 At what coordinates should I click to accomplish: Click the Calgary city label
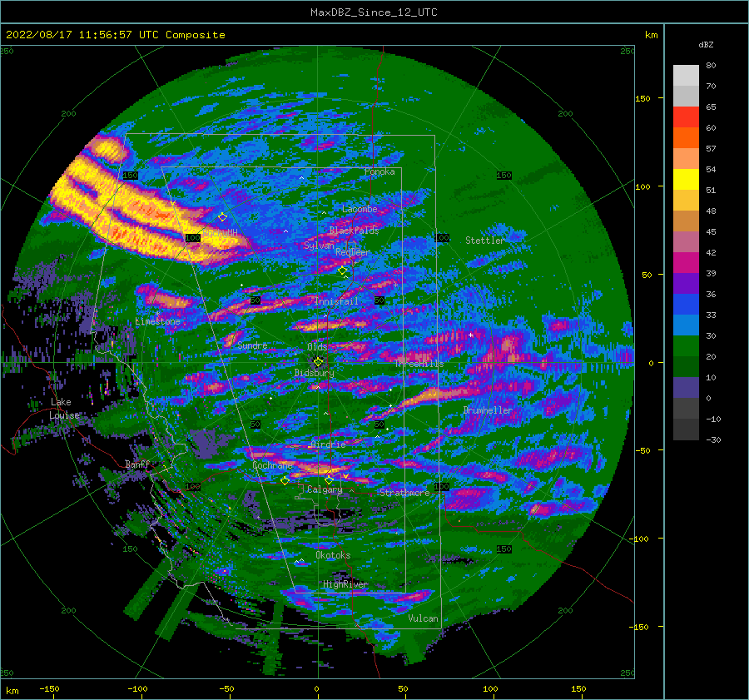pos(325,489)
